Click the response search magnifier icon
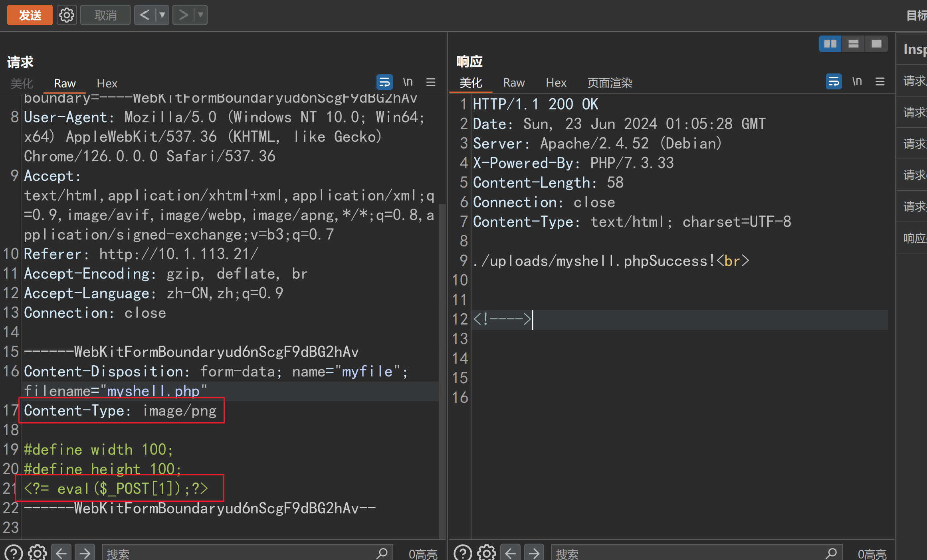The image size is (927, 560). pos(831,553)
